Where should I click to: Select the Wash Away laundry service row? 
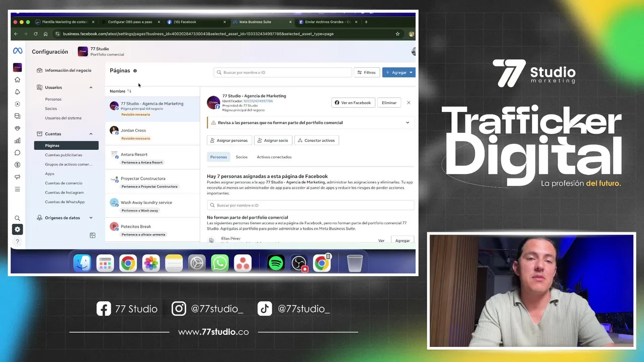[x=152, y=205]
